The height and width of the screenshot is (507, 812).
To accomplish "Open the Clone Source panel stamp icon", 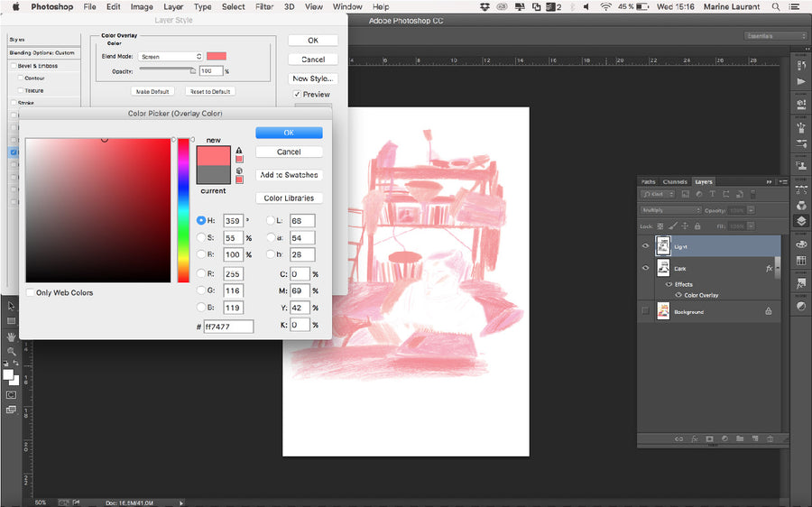I will point(801,166).
